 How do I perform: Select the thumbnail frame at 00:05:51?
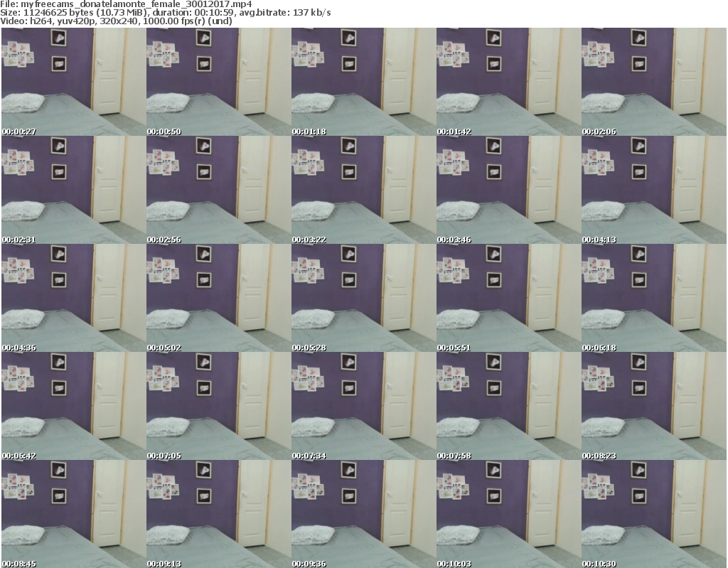pos(508,298)
